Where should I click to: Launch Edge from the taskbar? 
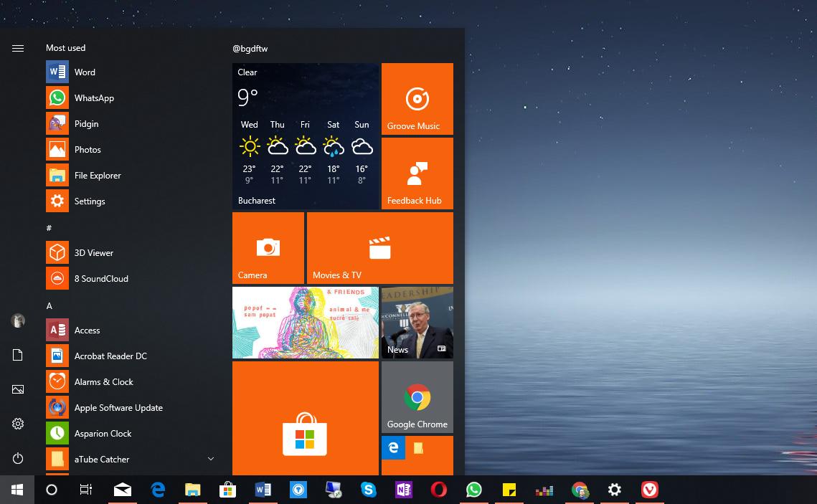coord(158,490)
